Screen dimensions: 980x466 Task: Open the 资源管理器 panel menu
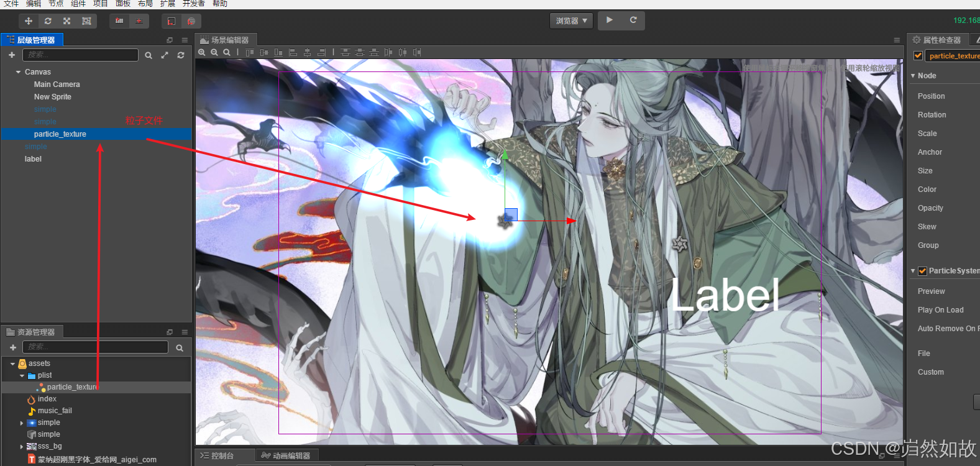point(185,332)
